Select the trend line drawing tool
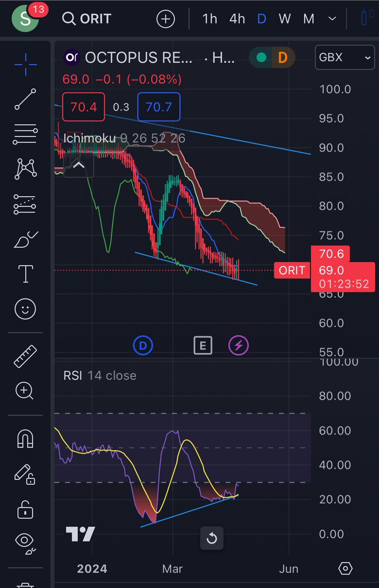This screenshot has height=588, width=379. point(25,99)
